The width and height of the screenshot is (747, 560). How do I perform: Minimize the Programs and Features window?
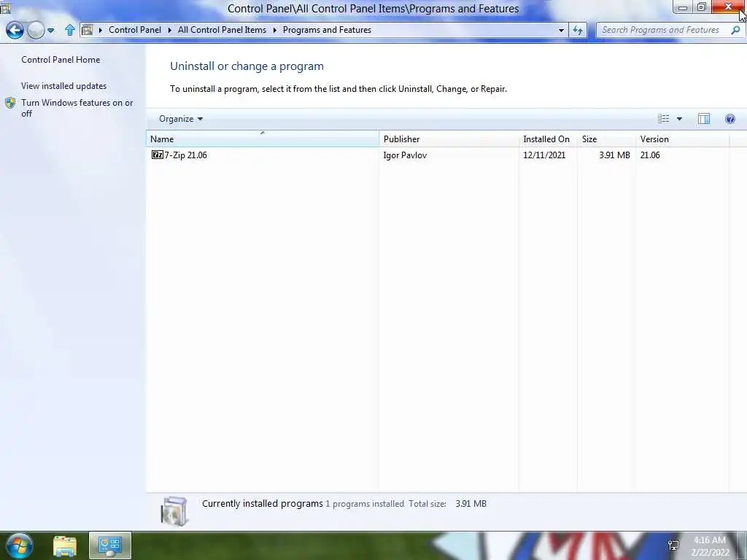pyautogui.click(x=682, y=7)
